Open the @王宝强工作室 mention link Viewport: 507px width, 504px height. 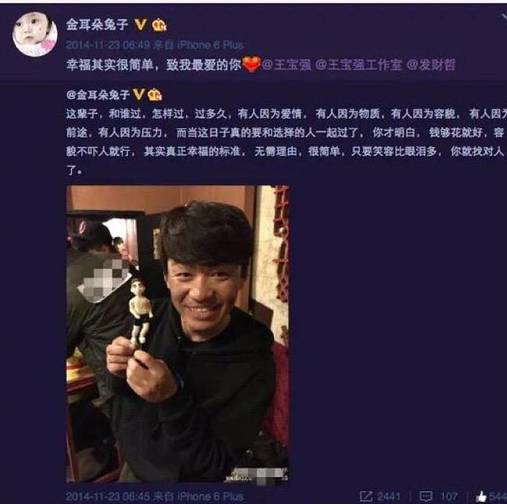coord(358,65)
